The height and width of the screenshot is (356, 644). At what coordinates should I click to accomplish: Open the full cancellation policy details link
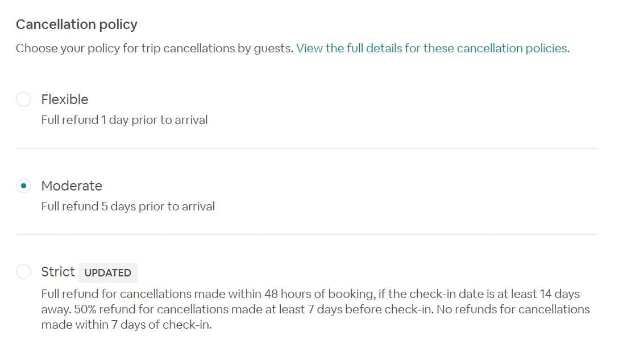click(x=432, y=48)
